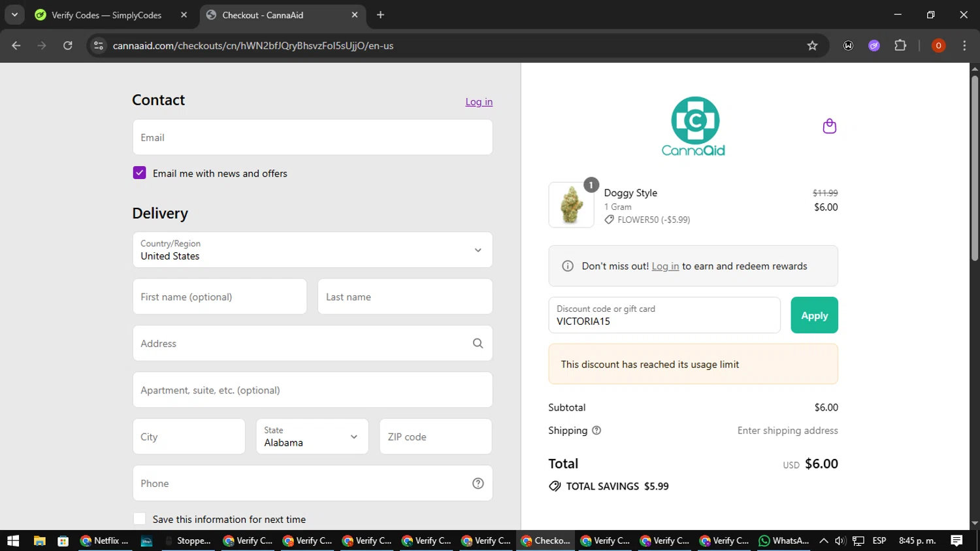
Task: Open the Country/Region dropdown
Action: point(312,250)
